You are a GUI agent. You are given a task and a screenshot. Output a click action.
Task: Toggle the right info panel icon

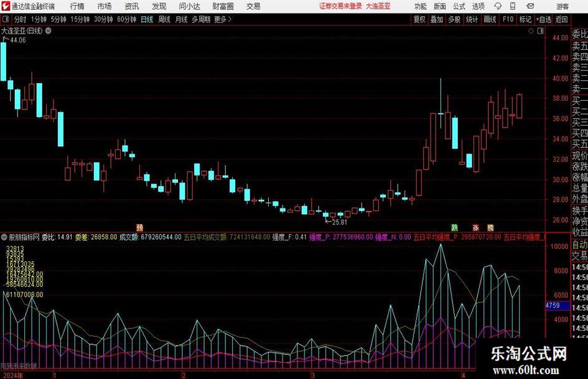[x=540, y=31]
